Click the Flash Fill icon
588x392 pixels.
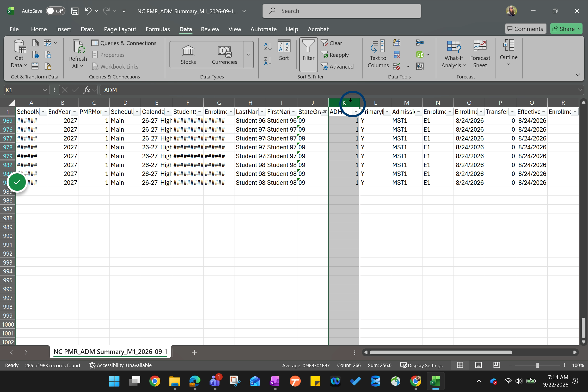coord(397,42)
